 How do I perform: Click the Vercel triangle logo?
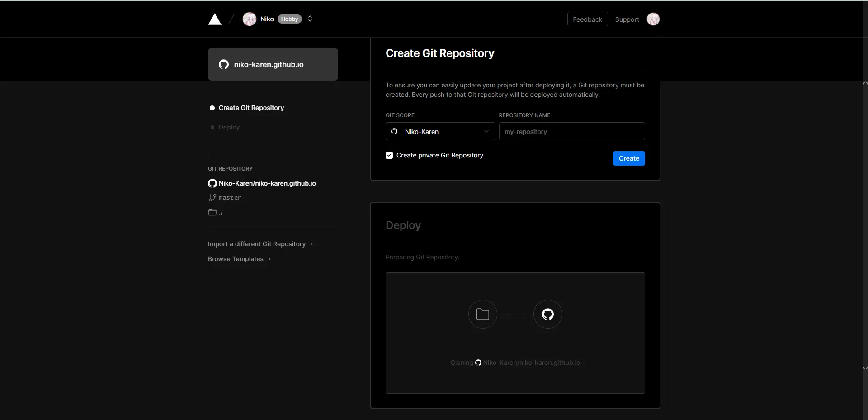(215, 19)
